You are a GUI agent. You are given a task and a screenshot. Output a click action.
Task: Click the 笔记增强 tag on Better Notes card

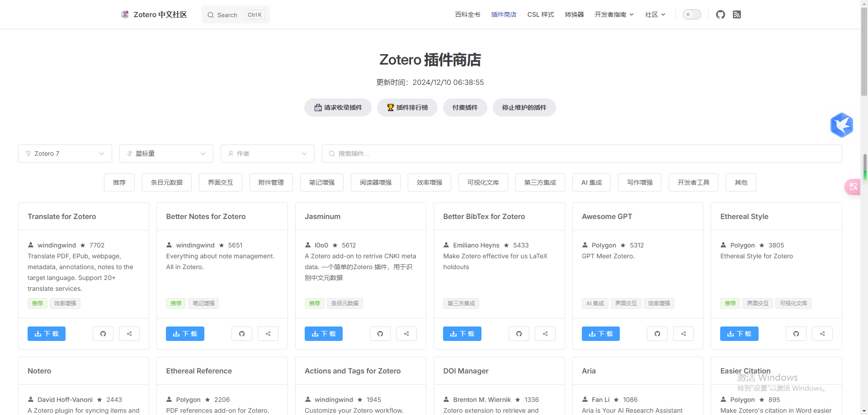tap(203, 303)
